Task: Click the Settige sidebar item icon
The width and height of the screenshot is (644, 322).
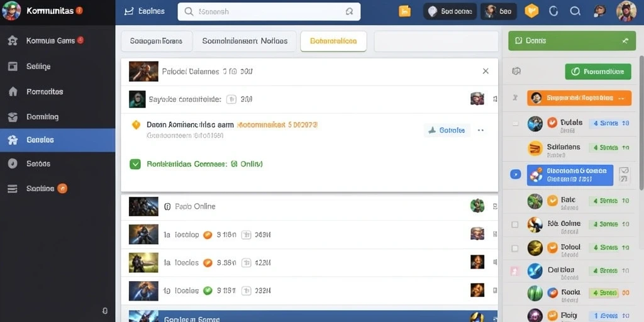Action: [x=13, y=67]
